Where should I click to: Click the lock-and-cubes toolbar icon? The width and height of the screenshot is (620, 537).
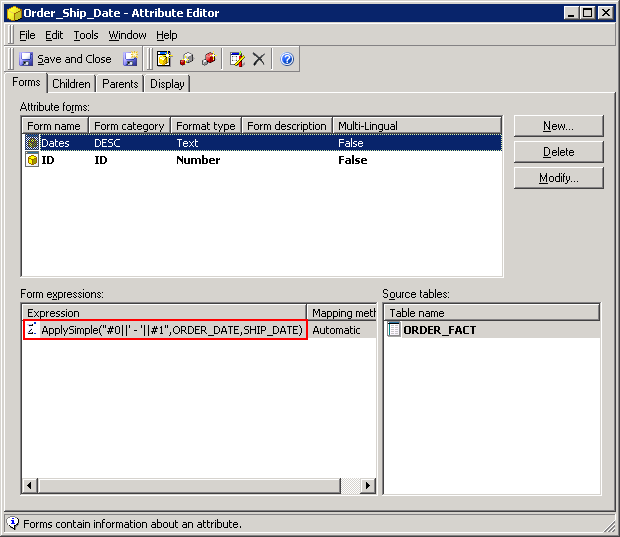tap(187, 59)
